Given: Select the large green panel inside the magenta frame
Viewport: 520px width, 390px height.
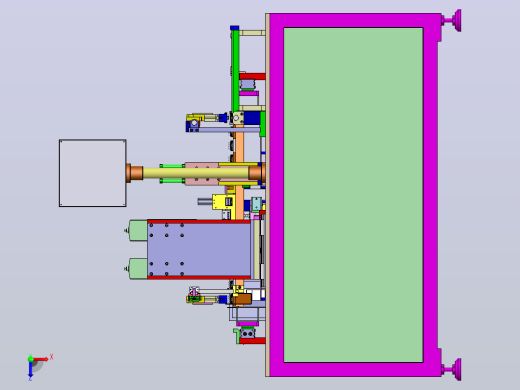Looking at the screenshot, I should pyautogui.click(x=353, y=195).
